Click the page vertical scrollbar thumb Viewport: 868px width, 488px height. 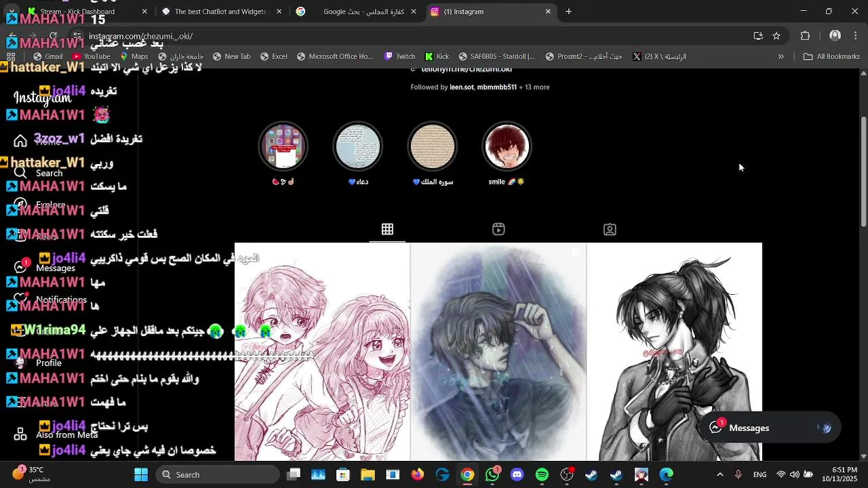coord(863,172)
